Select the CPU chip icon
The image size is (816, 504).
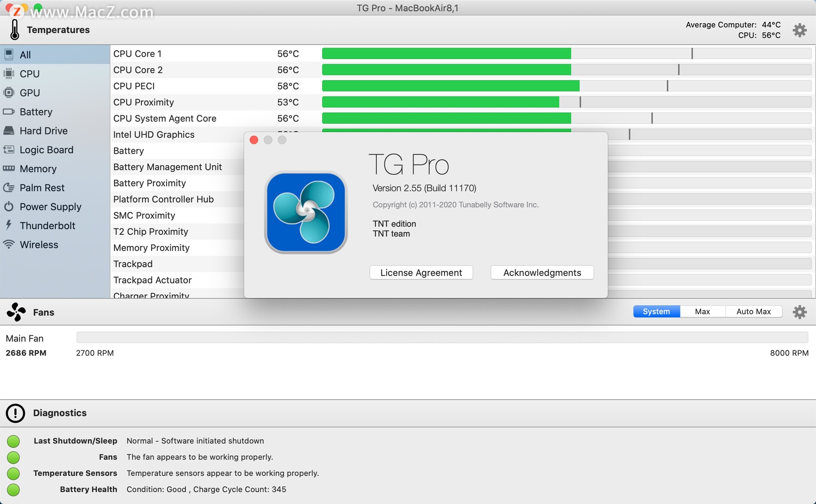coord(8,73)
